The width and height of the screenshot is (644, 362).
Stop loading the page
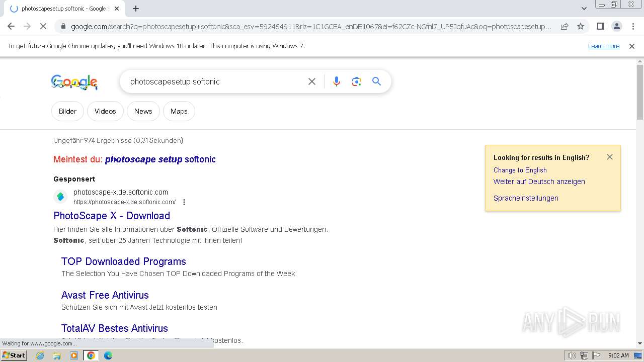click(x=43, y=26)
